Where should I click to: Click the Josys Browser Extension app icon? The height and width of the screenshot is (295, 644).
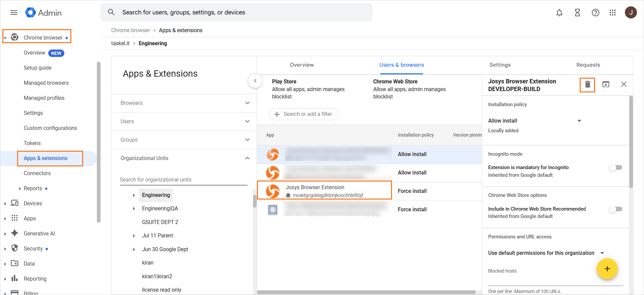(x=273, y=191)
